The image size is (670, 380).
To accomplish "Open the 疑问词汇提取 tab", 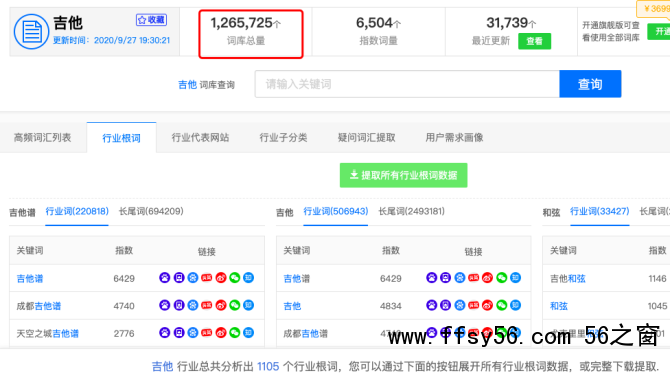I will (366, 138).
